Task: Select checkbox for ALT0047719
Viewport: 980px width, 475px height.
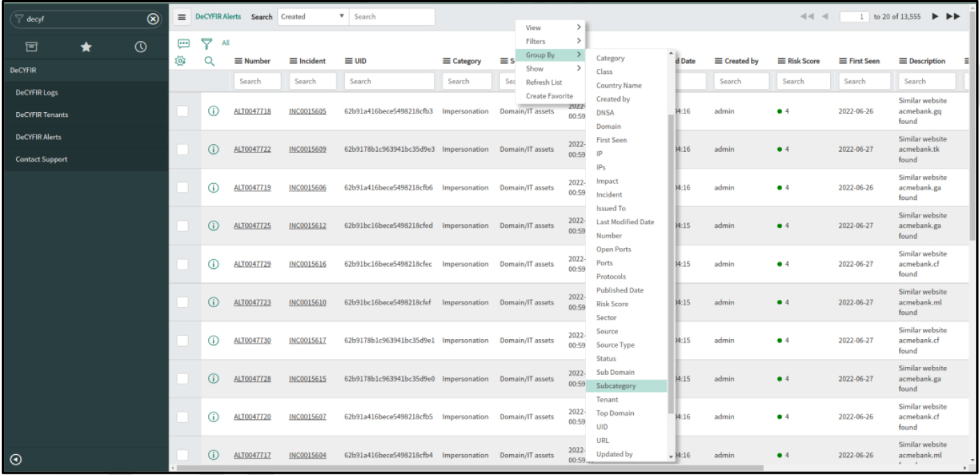Action: point(182,187)
